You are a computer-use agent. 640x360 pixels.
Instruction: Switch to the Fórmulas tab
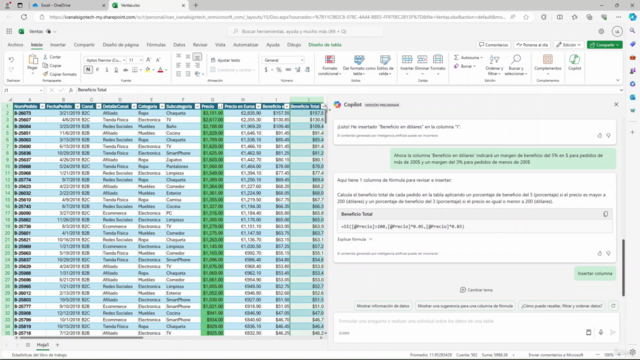pyautogui.click(x=156, y=45)
